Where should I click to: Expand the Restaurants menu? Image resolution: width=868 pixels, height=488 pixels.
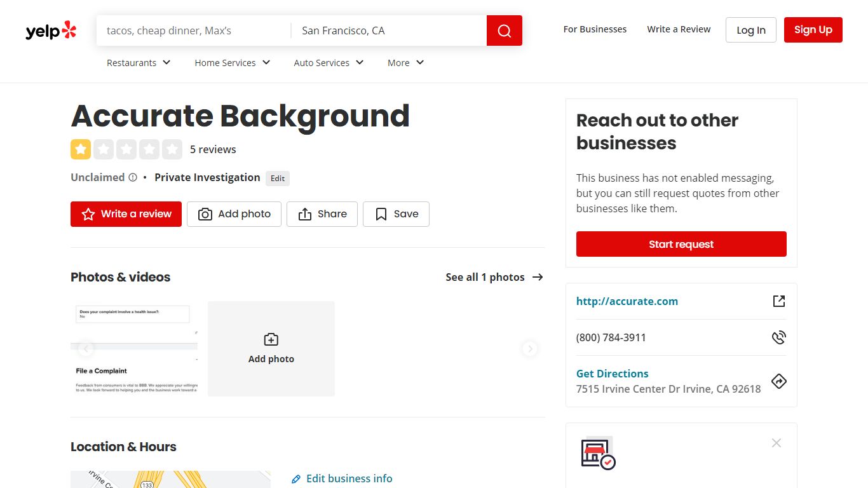pos(139,63)
